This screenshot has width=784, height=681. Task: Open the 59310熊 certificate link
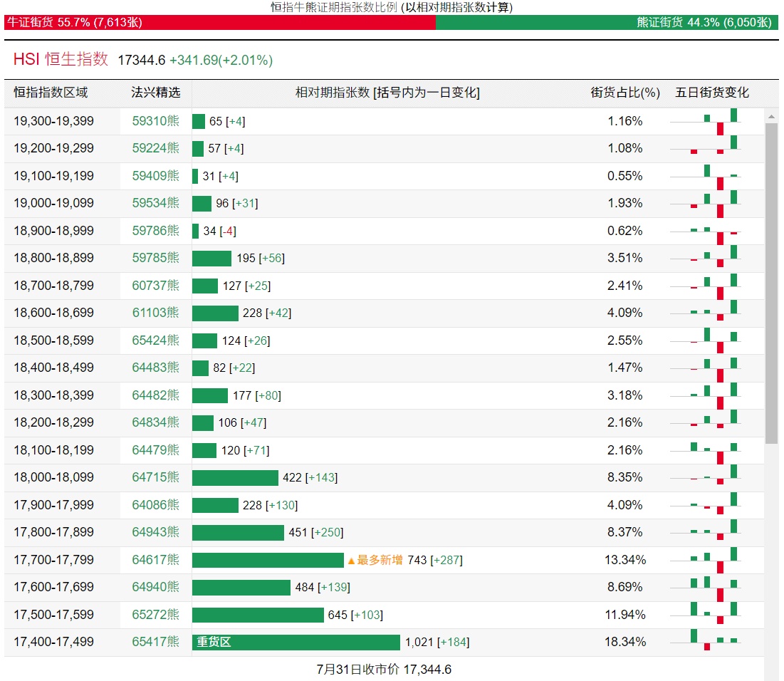(155, 121)
